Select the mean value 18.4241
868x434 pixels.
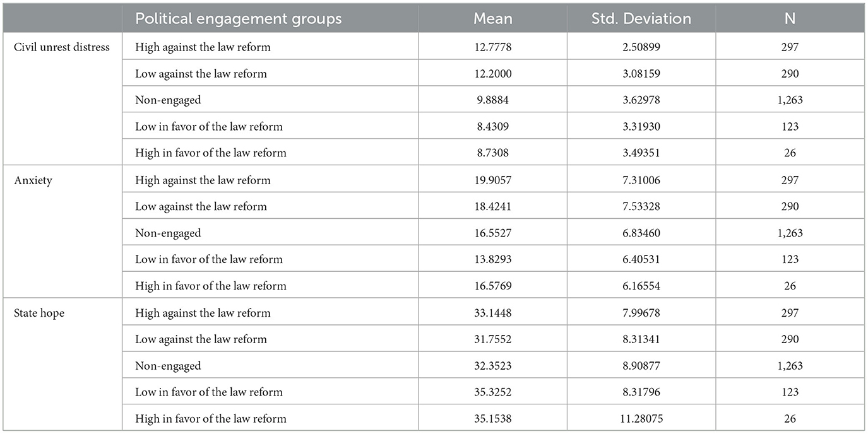coord(493,206)
